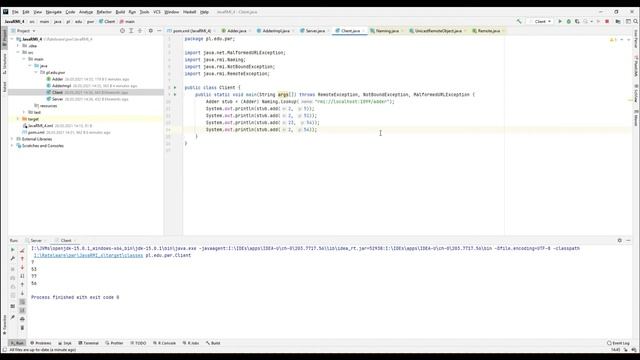Screen dimensions: 640x360
Task: Toggle the Run tool window button at bottom
Action: (17, 343)
